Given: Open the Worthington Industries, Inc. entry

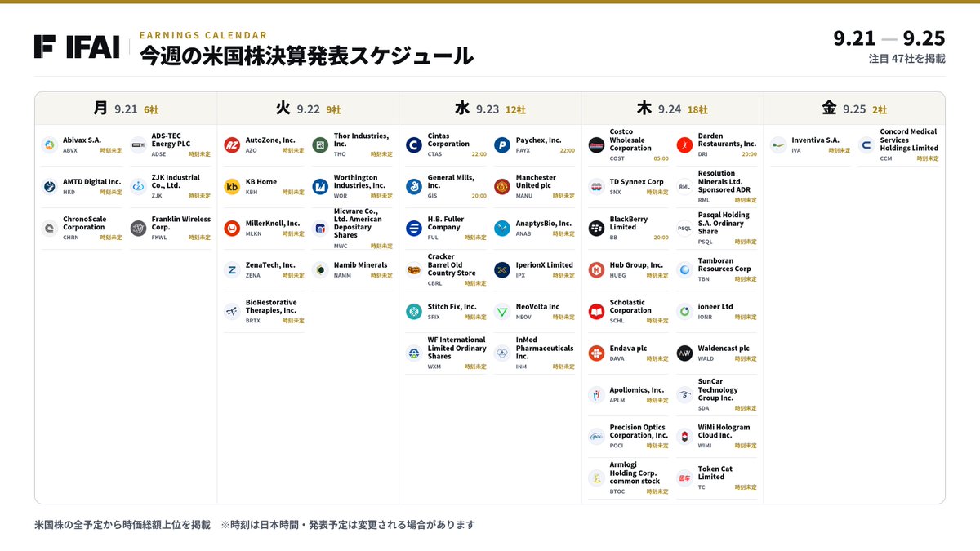Looking at the screenshot, I should click(352, 186).
